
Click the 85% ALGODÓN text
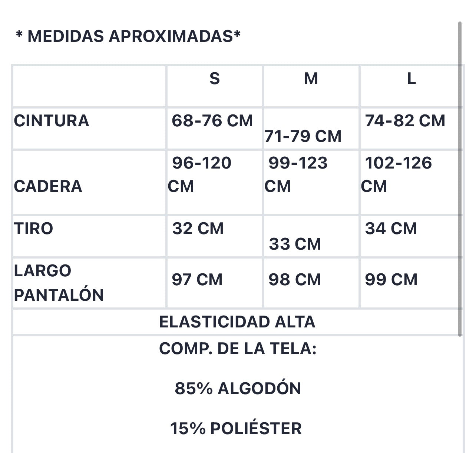(238, 388)
